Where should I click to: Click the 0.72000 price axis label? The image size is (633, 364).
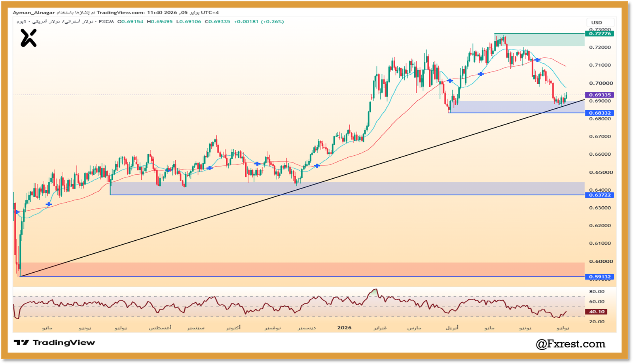click(600, 47)
